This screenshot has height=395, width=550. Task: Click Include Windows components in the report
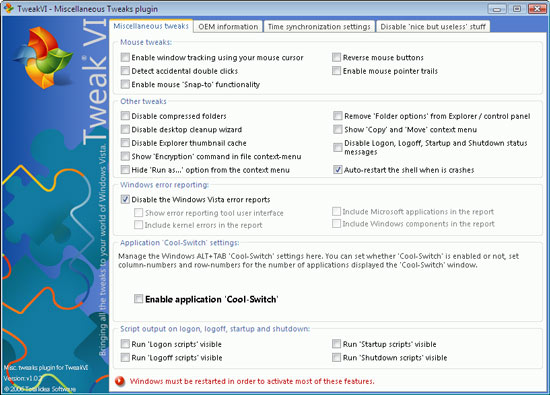pyautogui.click(x=336, y=223)
